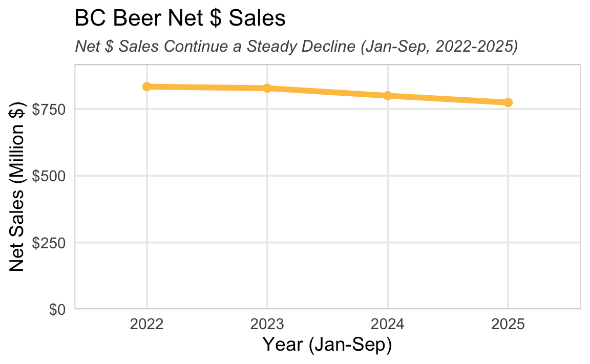
Task: Click the 2023 data point marker
Action: coord(267,88)
